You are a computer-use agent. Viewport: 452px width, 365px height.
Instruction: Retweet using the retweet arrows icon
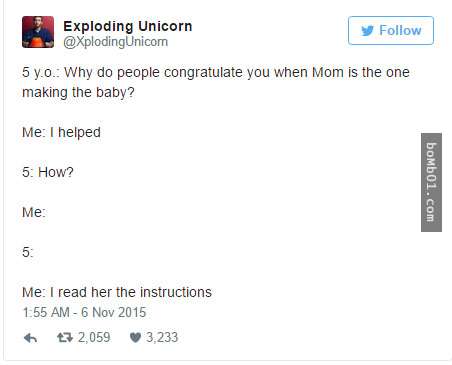65,338
